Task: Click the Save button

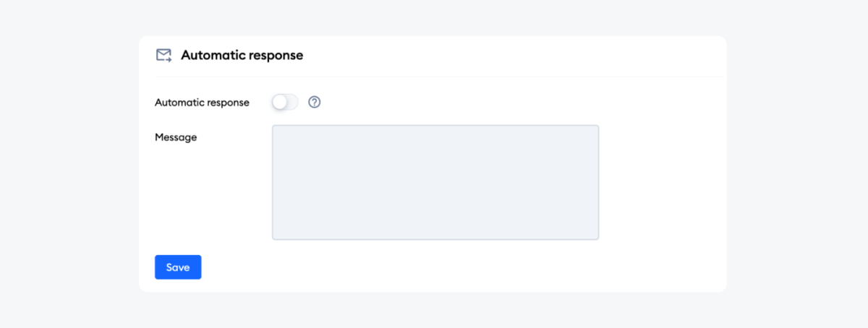Action: (x=178, y=267)
